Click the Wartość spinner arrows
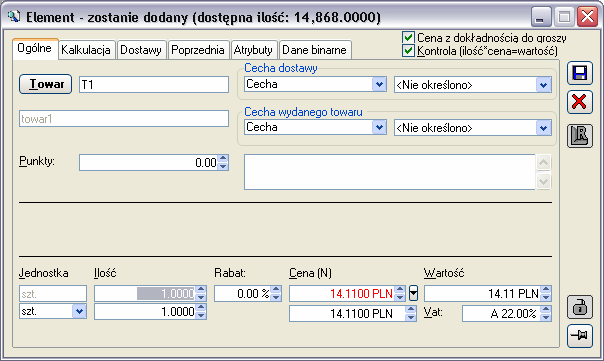 (x=546, y=294)
